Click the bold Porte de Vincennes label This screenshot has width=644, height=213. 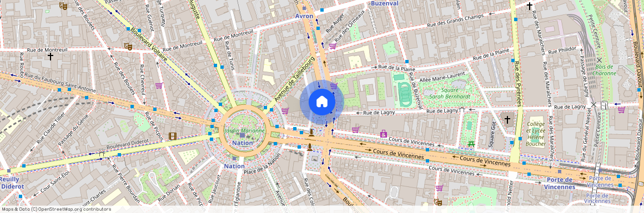(560, 184)
